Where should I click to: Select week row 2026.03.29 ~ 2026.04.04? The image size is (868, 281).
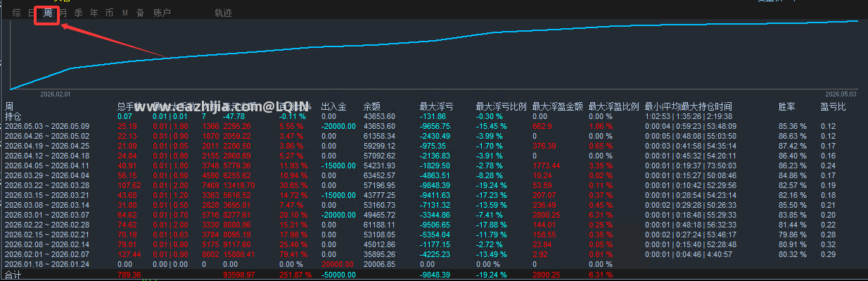[x=47, y=175]
